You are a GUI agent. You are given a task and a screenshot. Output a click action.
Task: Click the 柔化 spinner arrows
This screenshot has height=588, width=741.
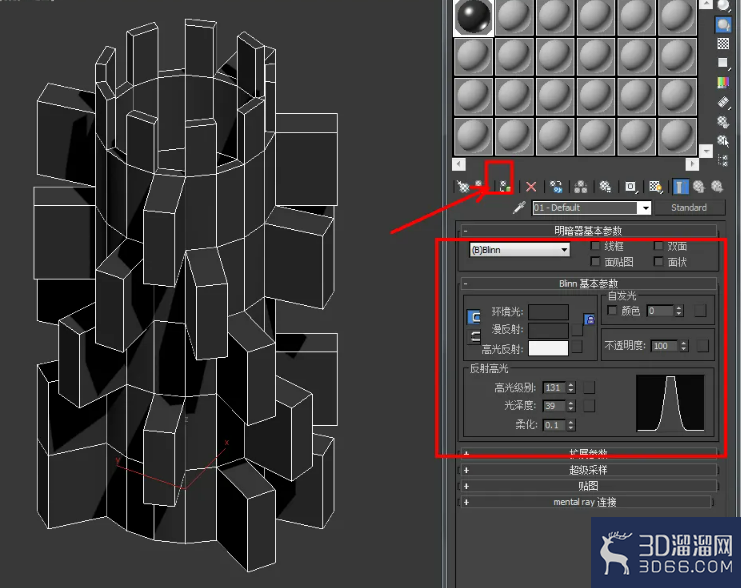[571, 425]
